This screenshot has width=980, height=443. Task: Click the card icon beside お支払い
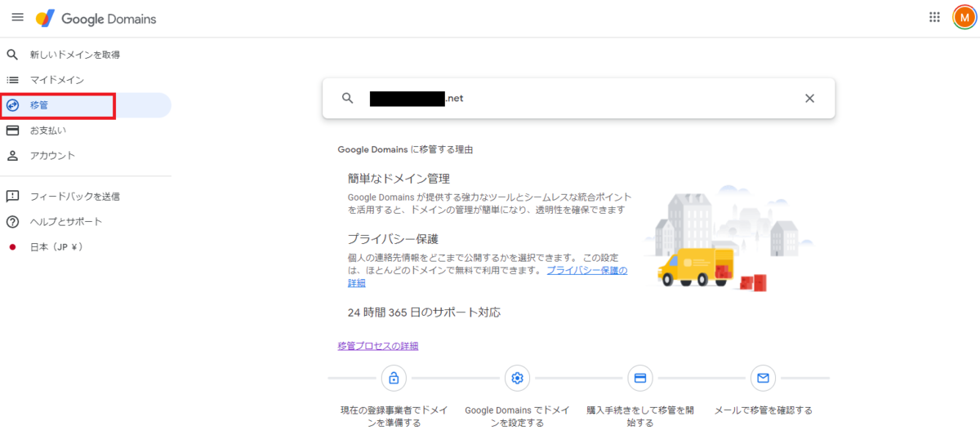click(x=12, y=131)
